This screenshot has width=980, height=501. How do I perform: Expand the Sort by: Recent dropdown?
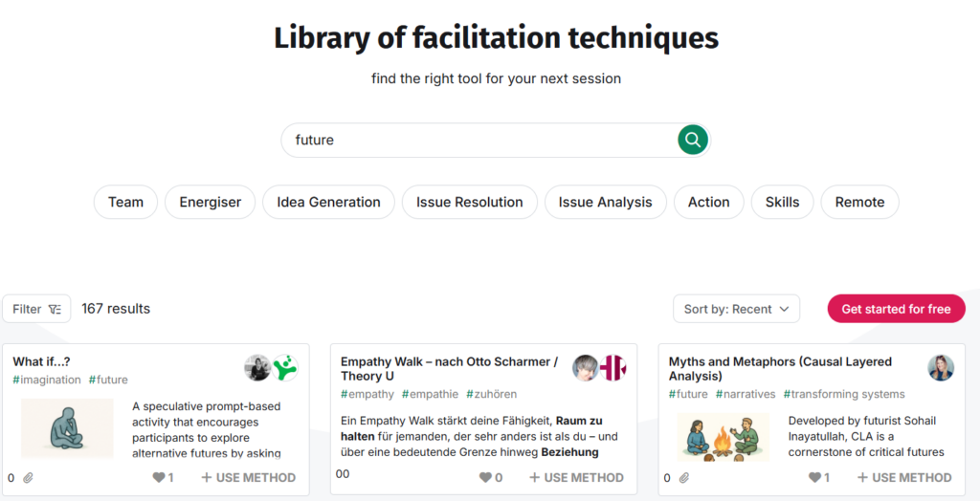[736, 309]
